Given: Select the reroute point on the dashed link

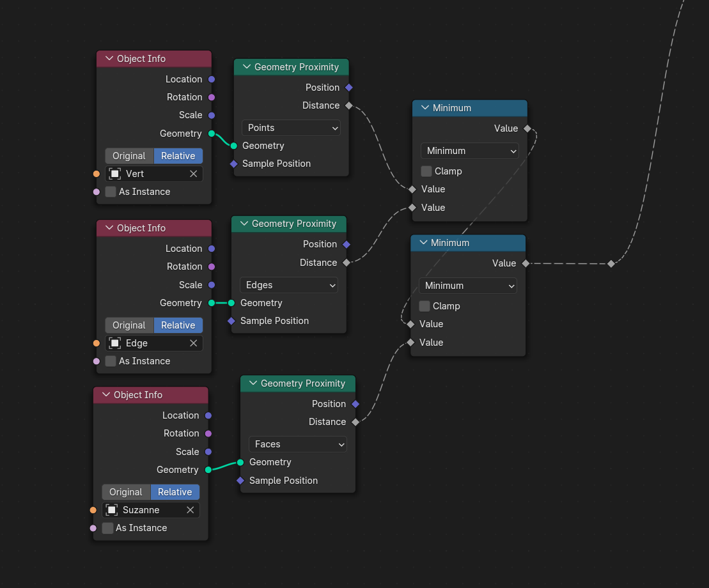Looking at the screenshot, I should point(611,263).
